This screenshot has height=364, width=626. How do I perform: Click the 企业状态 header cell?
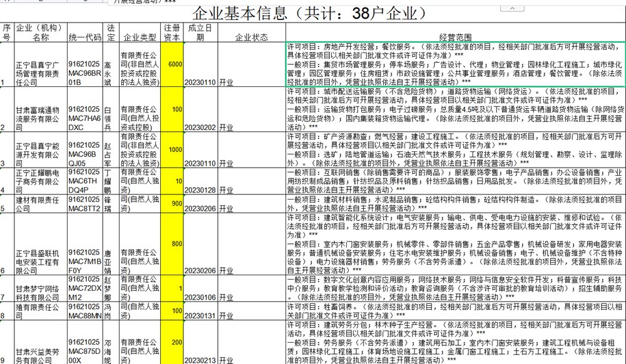(x=251, y=38)
